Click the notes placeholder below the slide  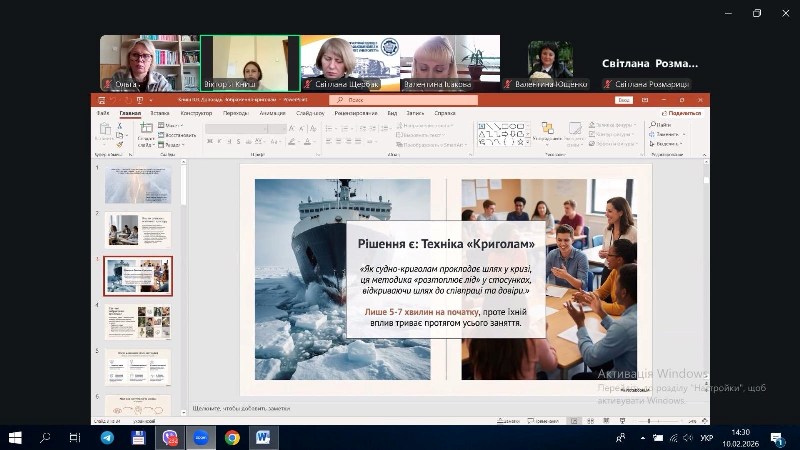240,410
